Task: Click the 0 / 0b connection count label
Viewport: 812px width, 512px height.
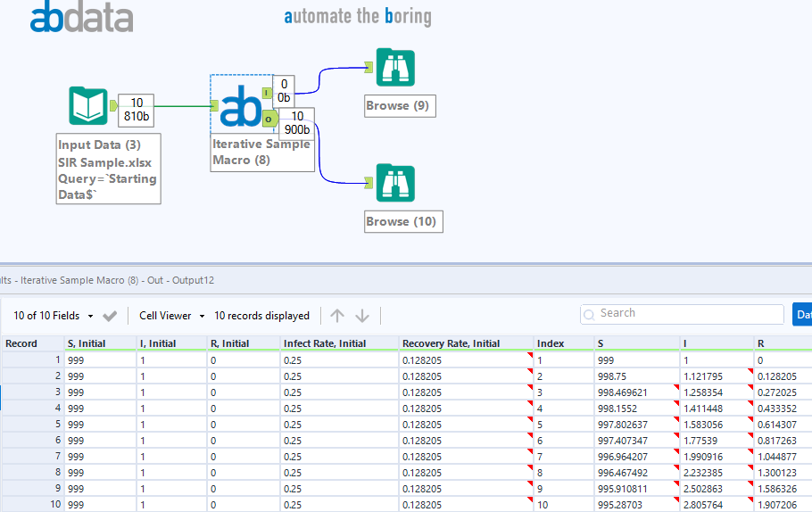Action: point(284,91)
